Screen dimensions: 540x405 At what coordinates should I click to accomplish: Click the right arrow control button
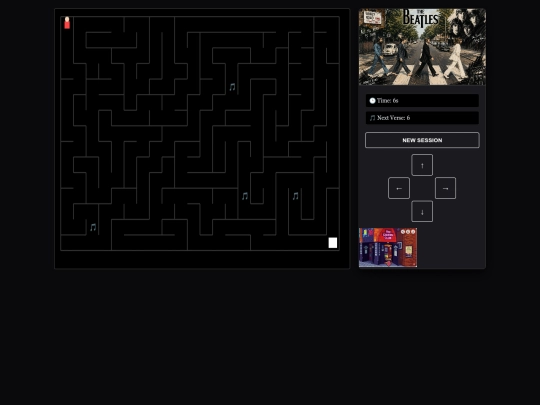coord(445,188)
